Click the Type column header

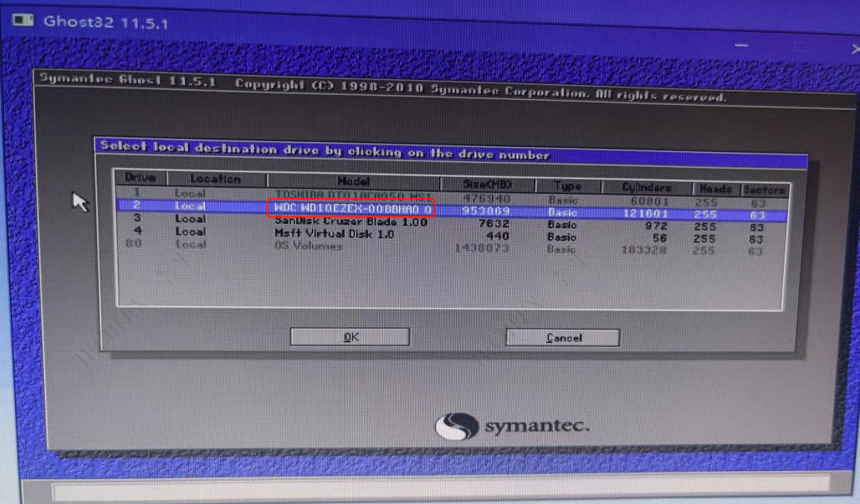pyautogui.click(x=567, y=186)
